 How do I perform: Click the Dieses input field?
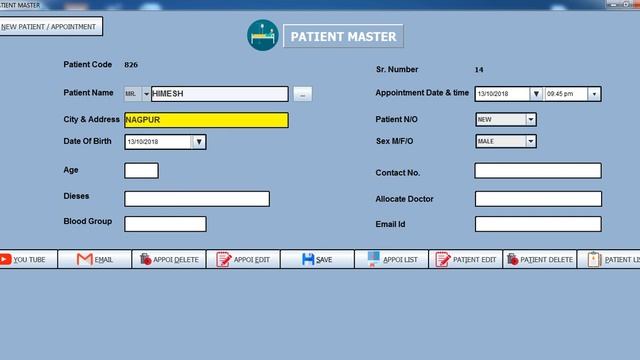197,199
